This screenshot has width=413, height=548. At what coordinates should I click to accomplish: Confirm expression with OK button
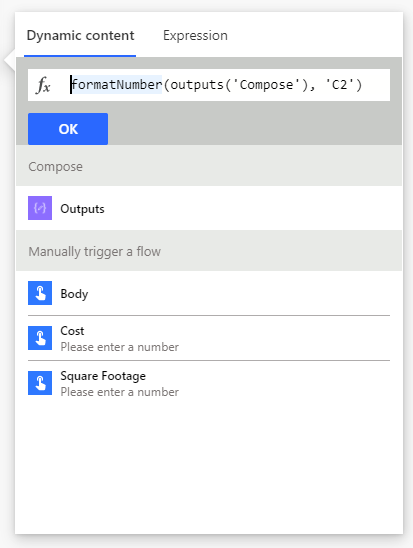[x=68, y=129]
